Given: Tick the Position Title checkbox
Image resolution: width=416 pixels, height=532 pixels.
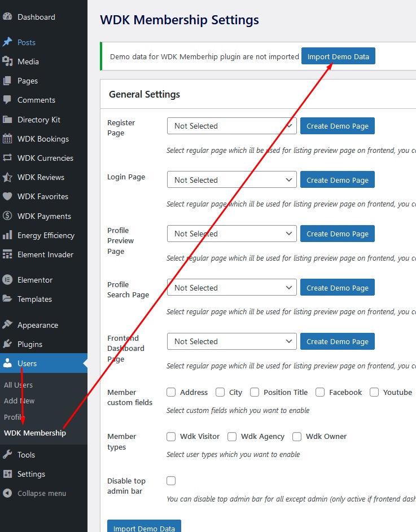Looking at the screenshot, I should (255, 392).
